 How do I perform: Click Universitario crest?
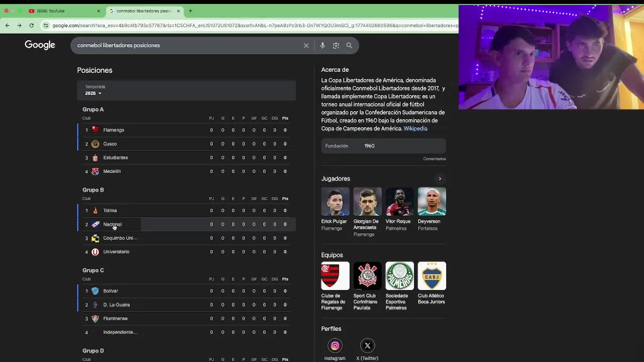(95, 251)
